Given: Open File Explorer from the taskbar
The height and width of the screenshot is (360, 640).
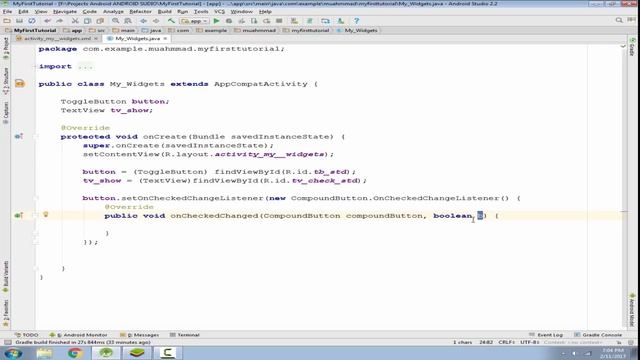Looking at the screenshot, I should pyautogui.click(x=44, y=353).
